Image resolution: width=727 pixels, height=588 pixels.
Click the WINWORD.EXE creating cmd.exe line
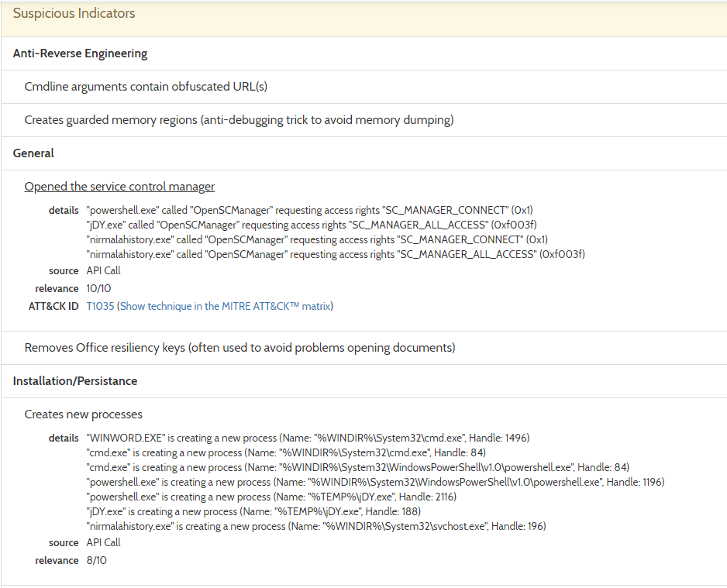308,438
